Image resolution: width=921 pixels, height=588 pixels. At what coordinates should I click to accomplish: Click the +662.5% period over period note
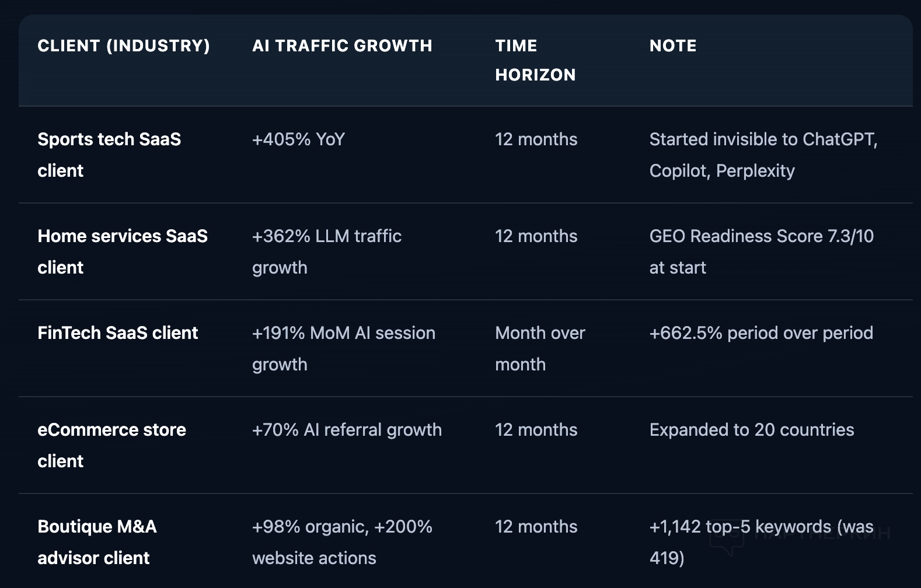point(761,332)
